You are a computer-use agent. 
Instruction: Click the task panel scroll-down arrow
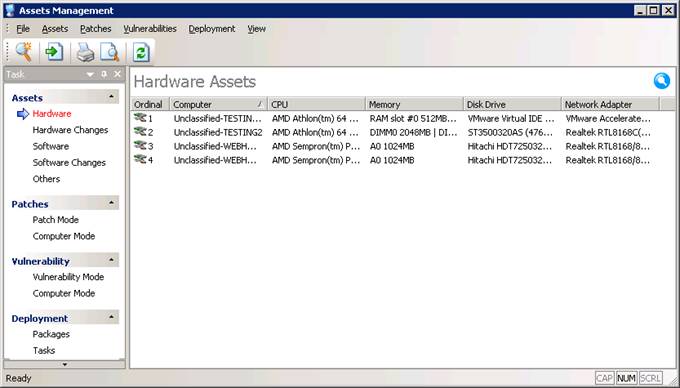click(x=65, y=364)
